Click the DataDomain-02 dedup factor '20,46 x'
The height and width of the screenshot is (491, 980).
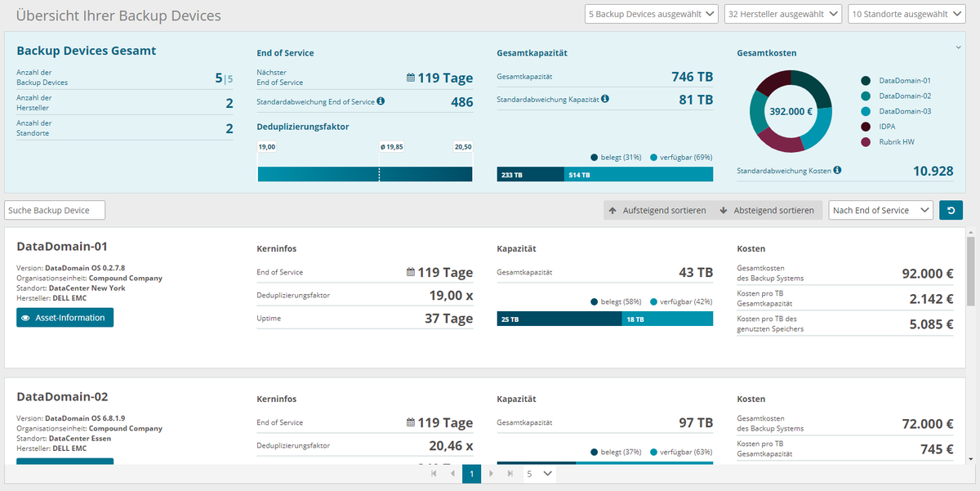click(452, 446)
